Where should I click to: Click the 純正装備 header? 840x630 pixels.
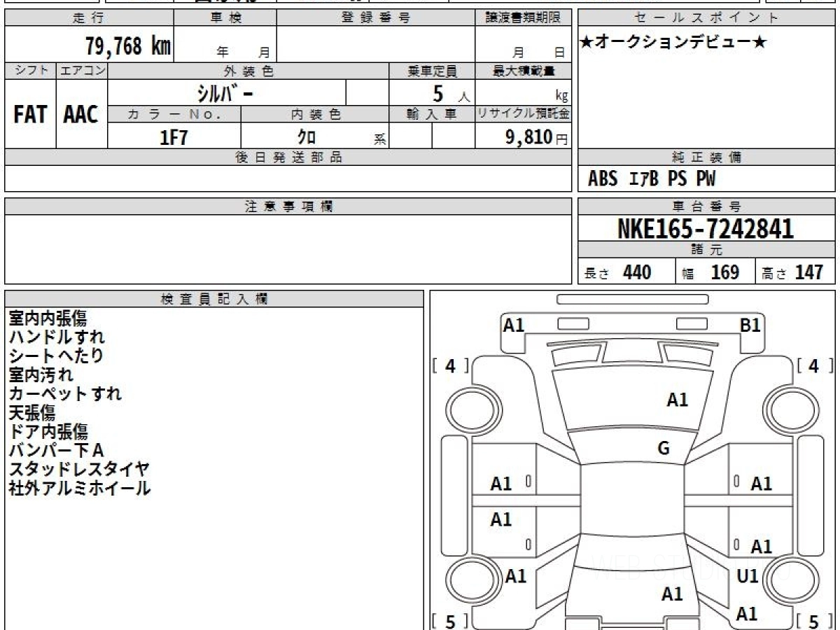706,157
